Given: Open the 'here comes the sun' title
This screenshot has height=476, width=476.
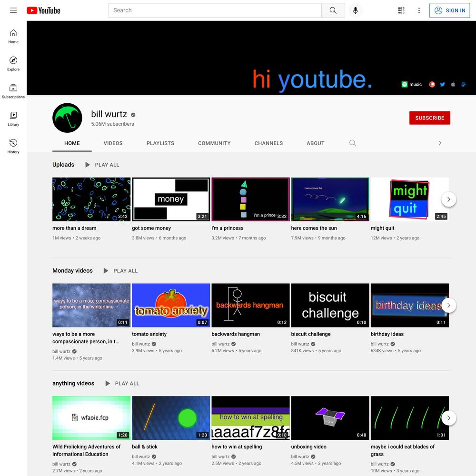Looking at the screenshot, I should 314,228.
